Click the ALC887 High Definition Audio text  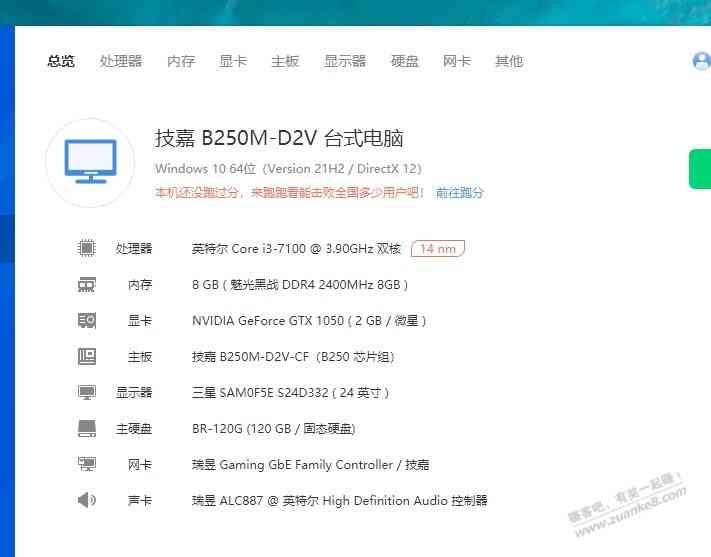coord(340,501)
